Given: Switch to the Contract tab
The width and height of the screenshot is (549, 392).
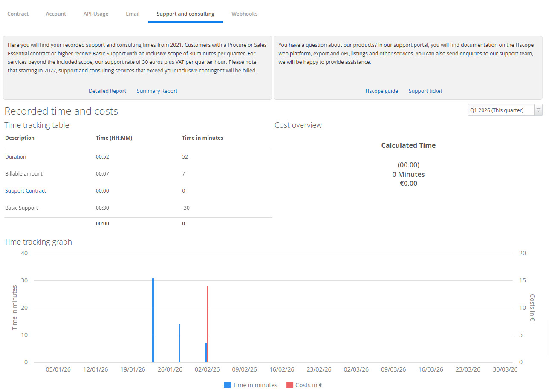Looking at the screenshot, I should [x=18, y=14].
